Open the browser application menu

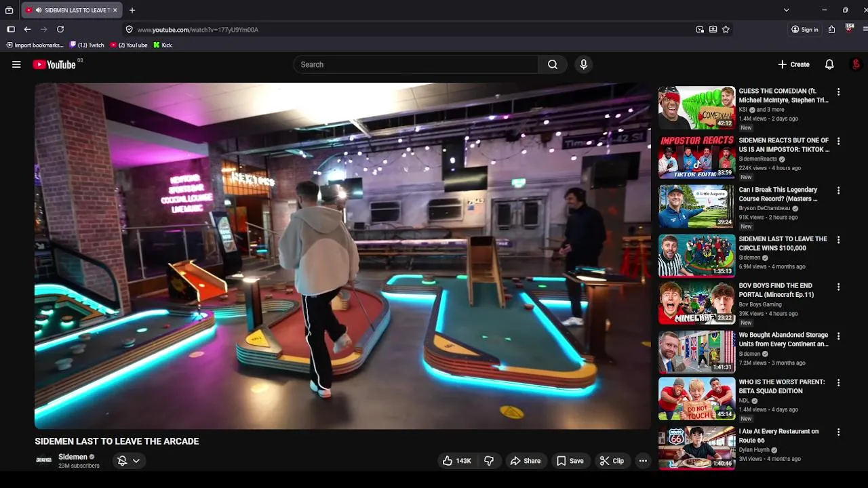click(x=865, y=29)
